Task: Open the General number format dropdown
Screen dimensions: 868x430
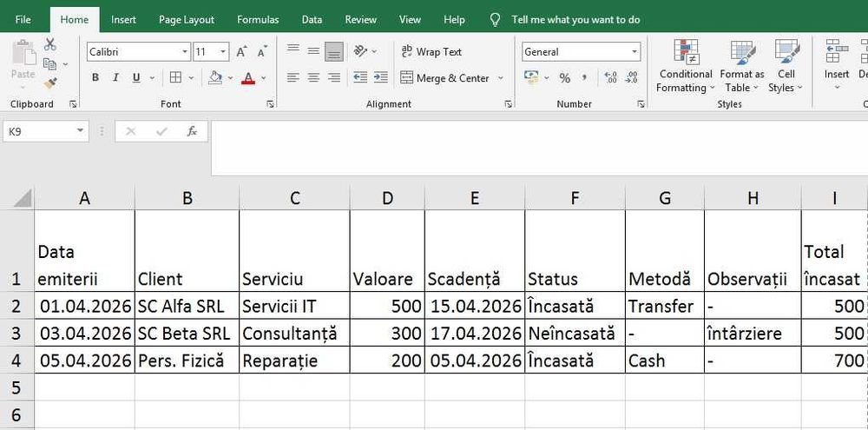Action: 635,51
